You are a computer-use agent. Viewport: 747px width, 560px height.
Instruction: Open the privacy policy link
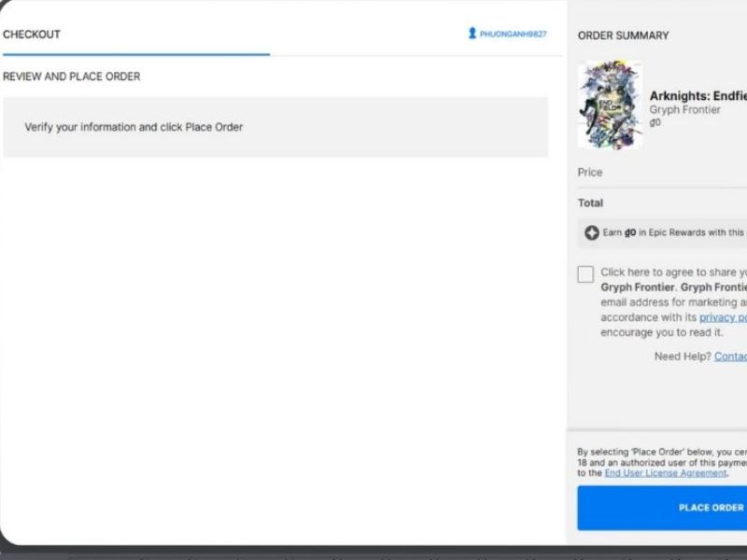tap(723, 317)
